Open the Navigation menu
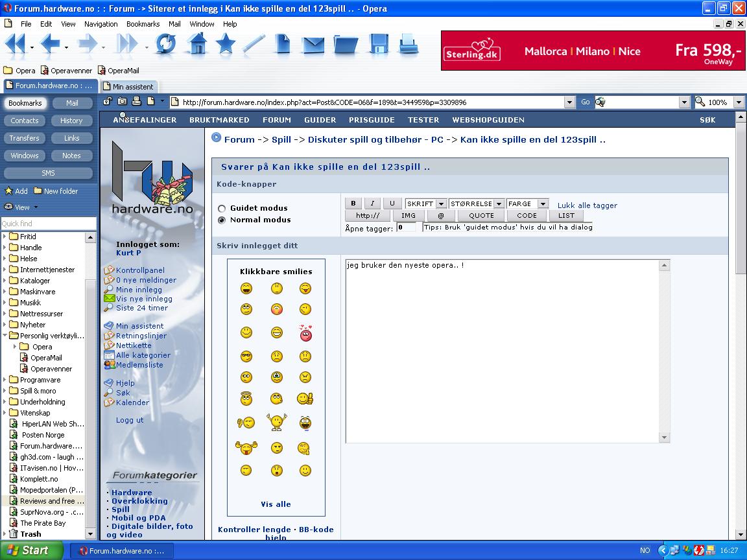The width and height of the screenshot is (747, 560). [x=101, y=24]
